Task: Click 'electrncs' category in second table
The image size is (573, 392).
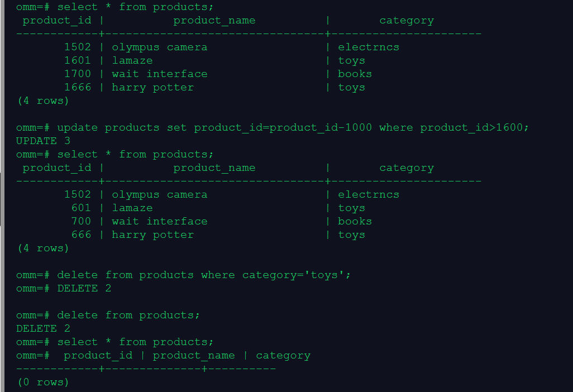Action: tap(369, 195)
